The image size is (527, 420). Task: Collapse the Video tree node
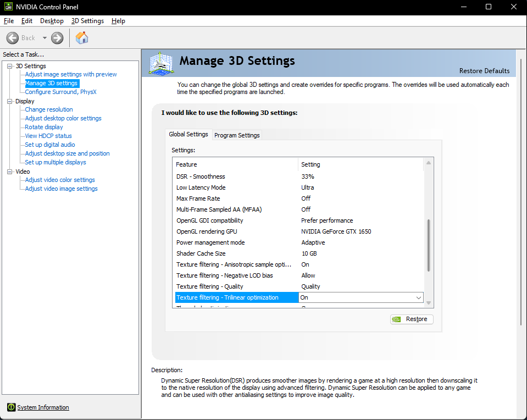pos(10,172)
